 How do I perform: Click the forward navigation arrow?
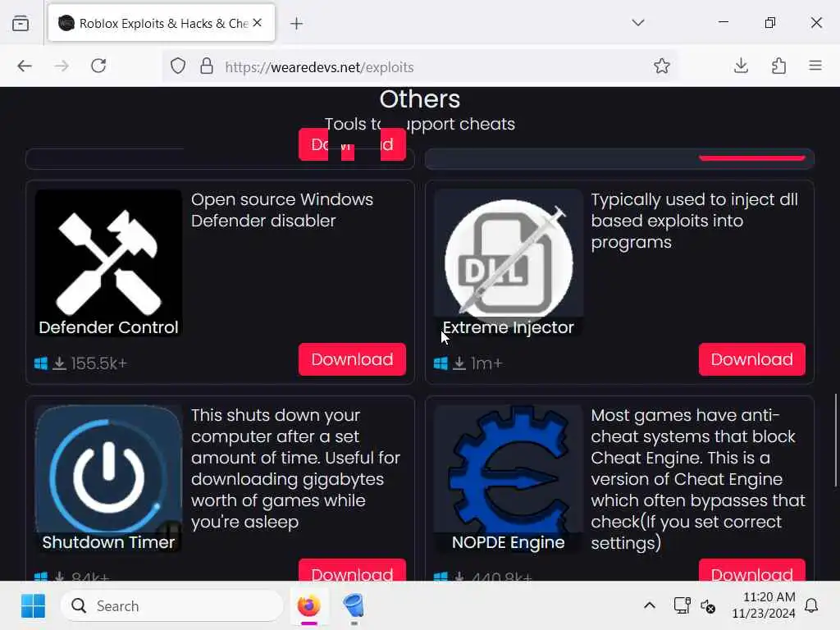(x=62, y=66)
